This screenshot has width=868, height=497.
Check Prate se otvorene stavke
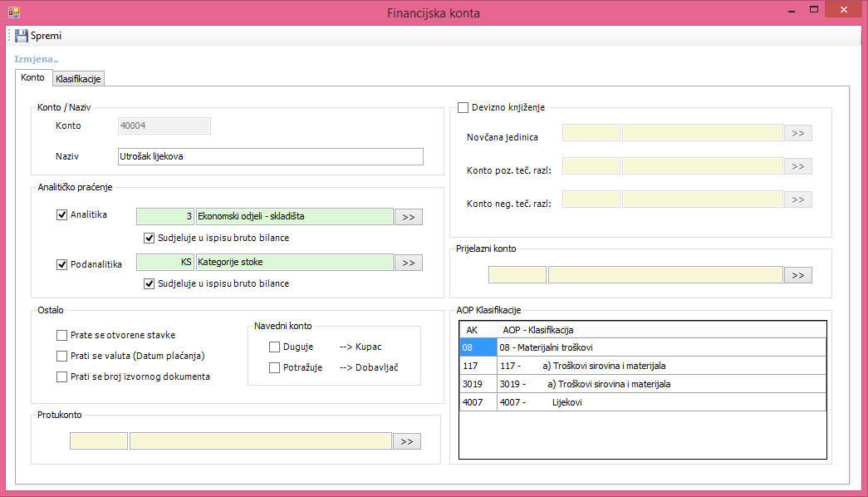coord(62,335)
